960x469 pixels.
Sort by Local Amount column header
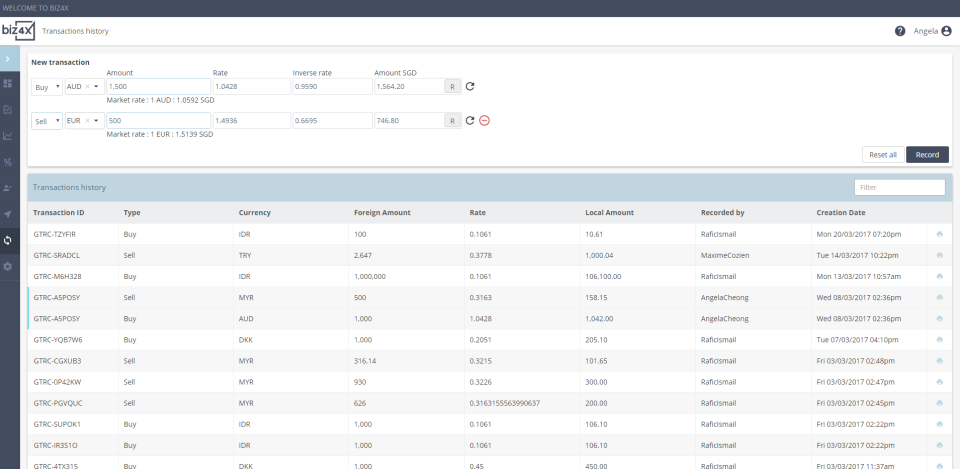(609, 212)
